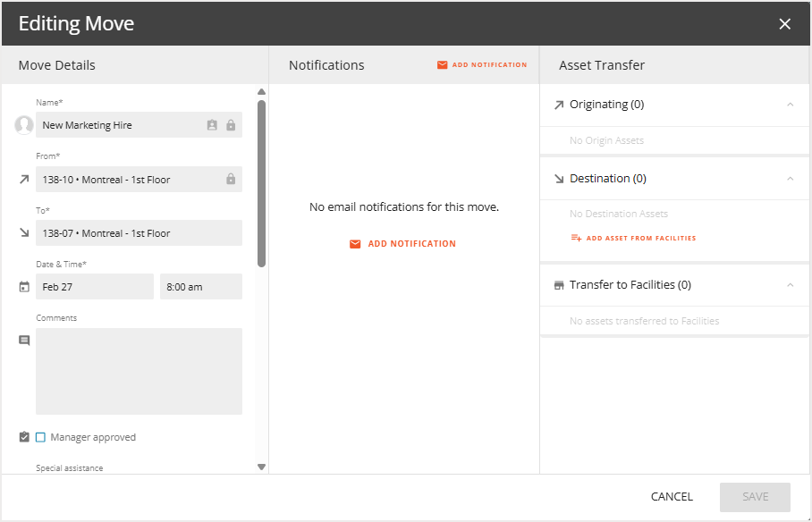
Task: Collapse the Transfer to Facilities section
Action: click(790, 285)
